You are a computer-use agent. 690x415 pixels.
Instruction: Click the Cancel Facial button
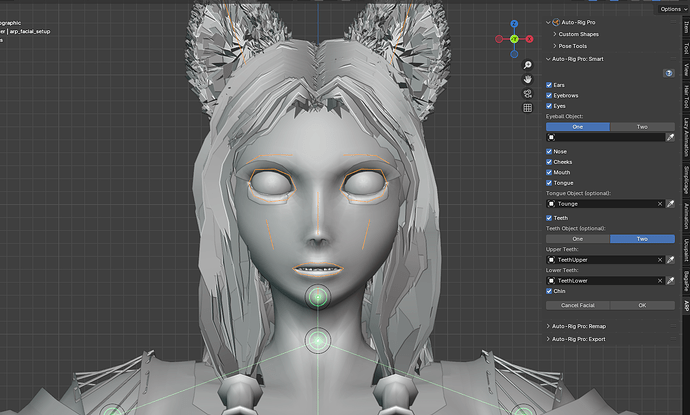(x=578, y=305)
